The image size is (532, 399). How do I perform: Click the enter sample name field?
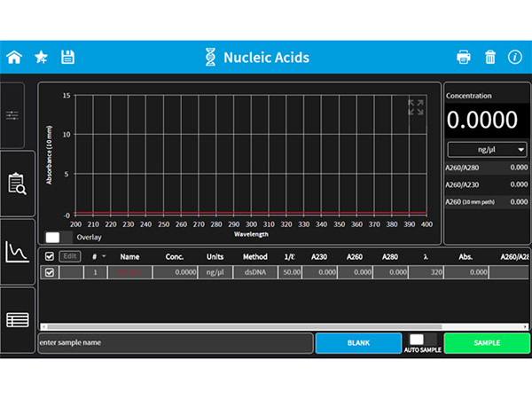click(x=175, y=343)
